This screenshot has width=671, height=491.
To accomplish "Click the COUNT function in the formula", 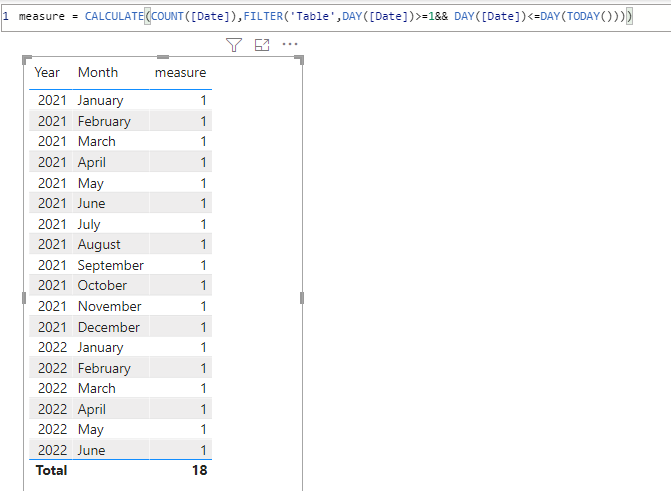I will tap(167, 16).
